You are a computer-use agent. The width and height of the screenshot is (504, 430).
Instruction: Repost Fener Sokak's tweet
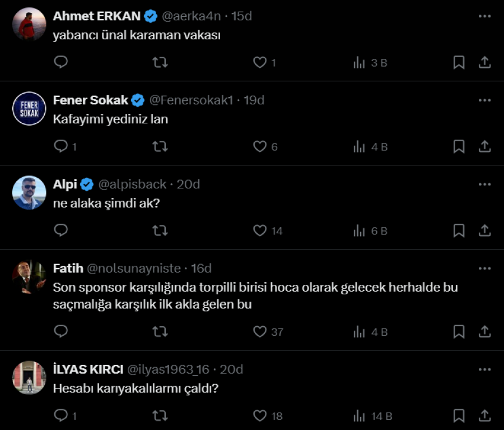pyautogui.click(x=160, y=146)
